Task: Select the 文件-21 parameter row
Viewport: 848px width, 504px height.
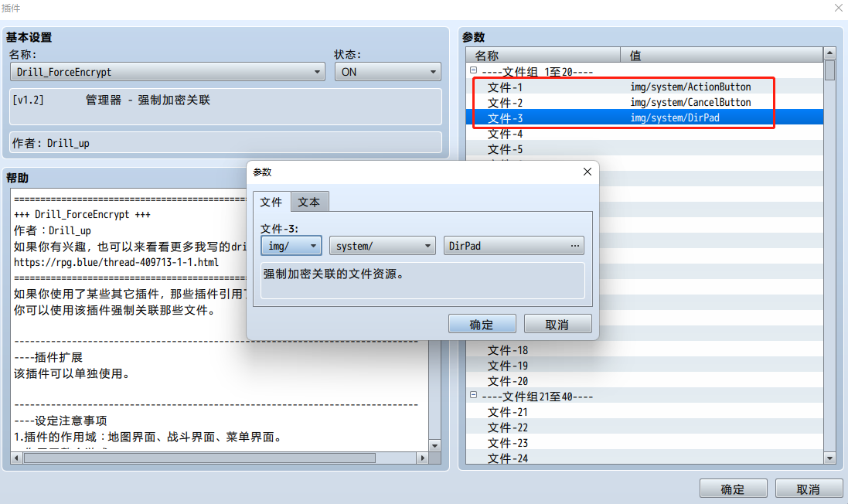Action: (x=645, y=411)
